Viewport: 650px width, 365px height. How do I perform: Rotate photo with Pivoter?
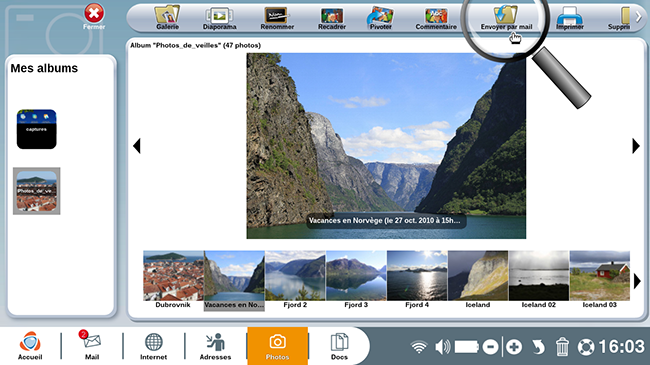[x=381, y=18]
